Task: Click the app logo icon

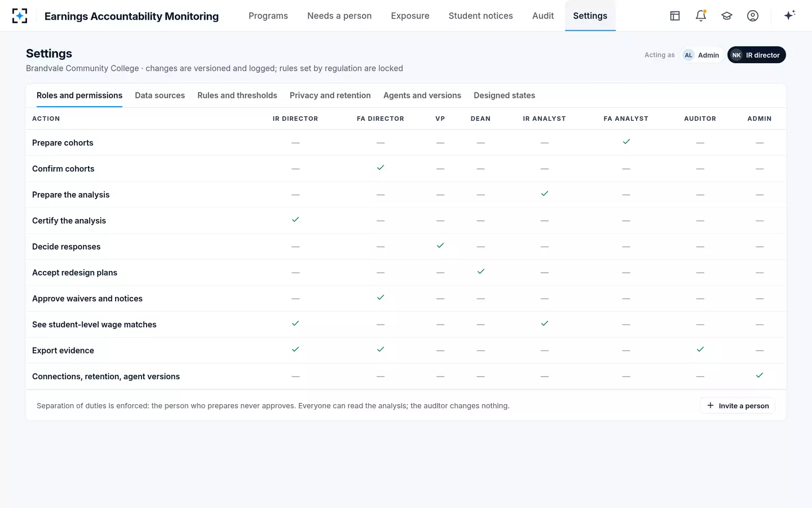Action: [20, 16]
